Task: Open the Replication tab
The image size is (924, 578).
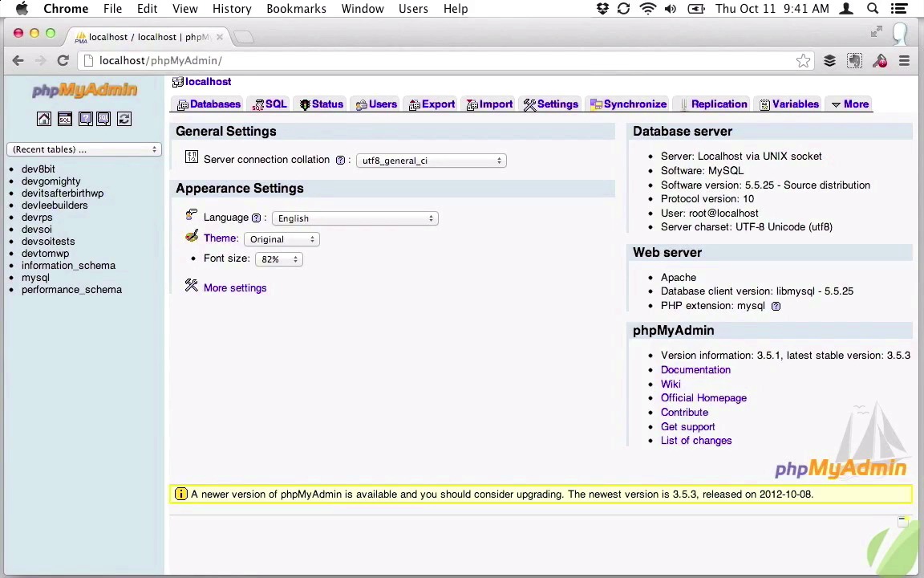Action: click(713, 104)
